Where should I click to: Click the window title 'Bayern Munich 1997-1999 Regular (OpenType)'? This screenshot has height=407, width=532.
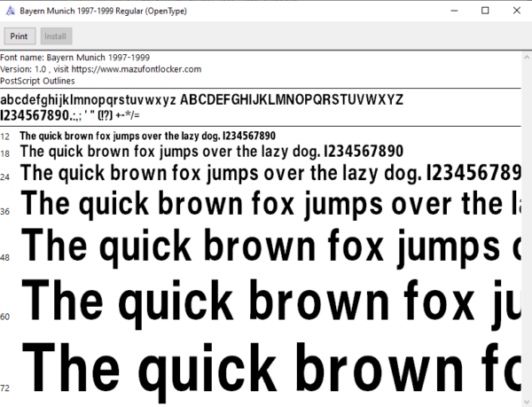point(103,12)
